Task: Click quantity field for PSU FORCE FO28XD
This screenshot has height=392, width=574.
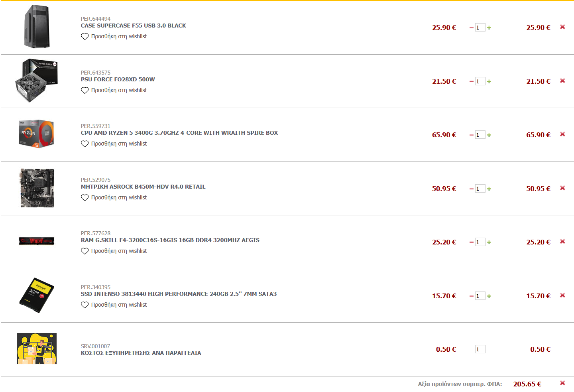Action: (x=480, y=81)
